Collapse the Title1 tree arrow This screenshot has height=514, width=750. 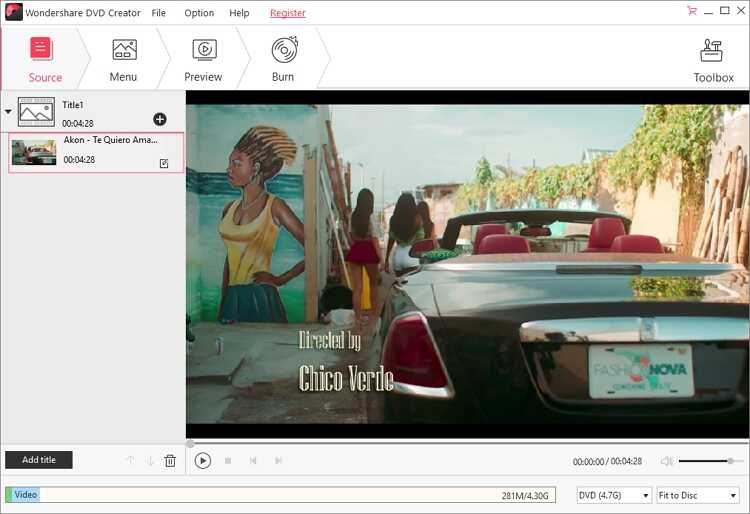(x=8, y=111)
